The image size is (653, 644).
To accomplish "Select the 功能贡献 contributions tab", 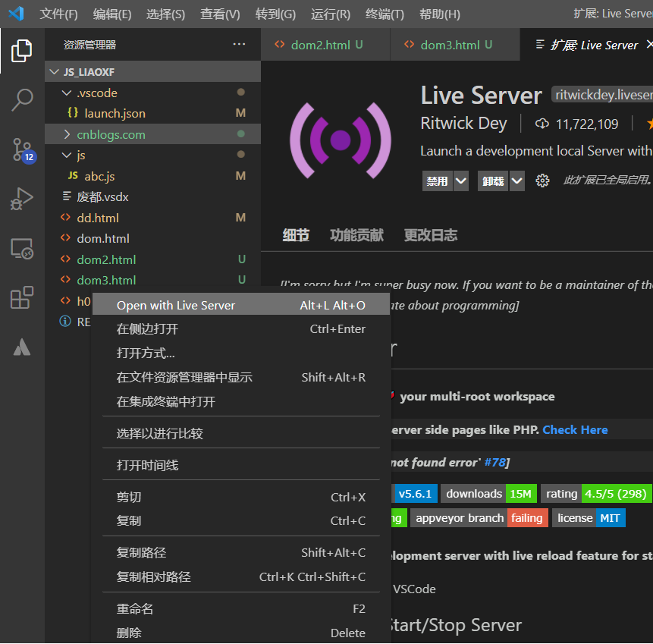I will point(357,235).
